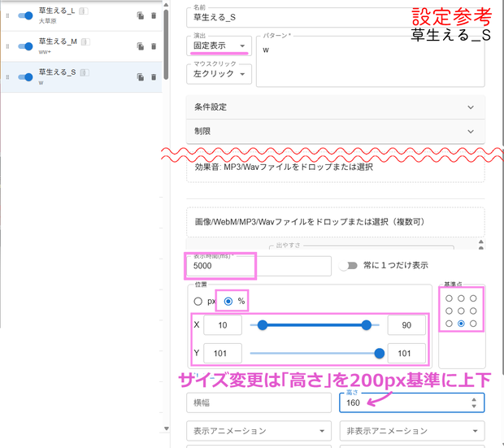The width and height of the screenshot is (504, 448).
Task: Toggle 常に１つだけ表示 switch
Action: 349,265
